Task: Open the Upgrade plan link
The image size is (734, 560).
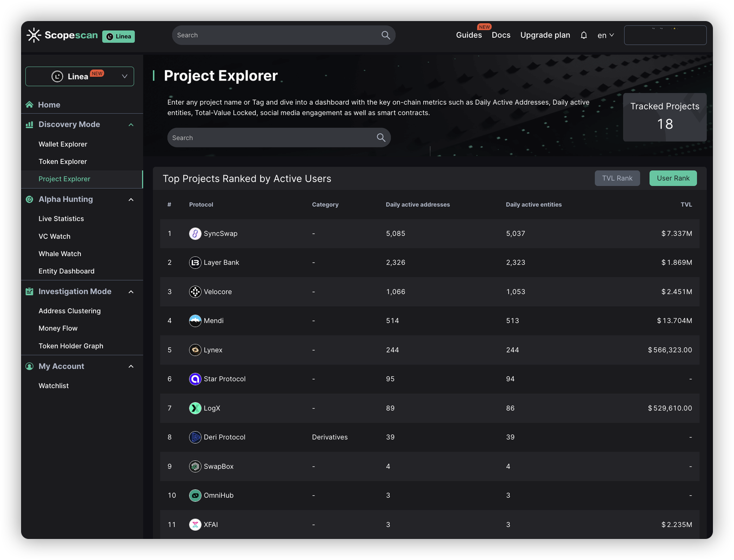Action: pos(545,35)
